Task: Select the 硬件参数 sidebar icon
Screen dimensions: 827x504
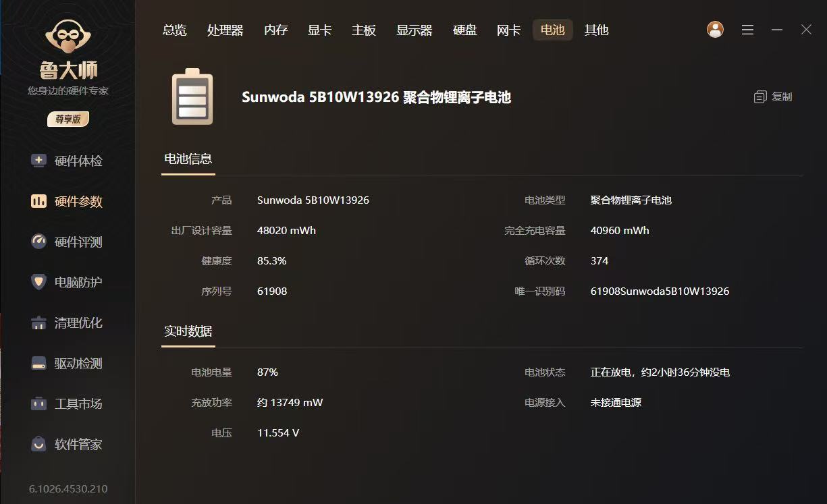Action: (39, 202)
